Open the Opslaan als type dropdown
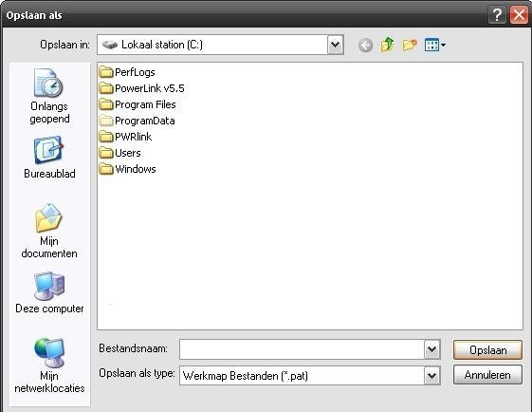This screenshot has width=532, height=412. (x=431, y=376)
